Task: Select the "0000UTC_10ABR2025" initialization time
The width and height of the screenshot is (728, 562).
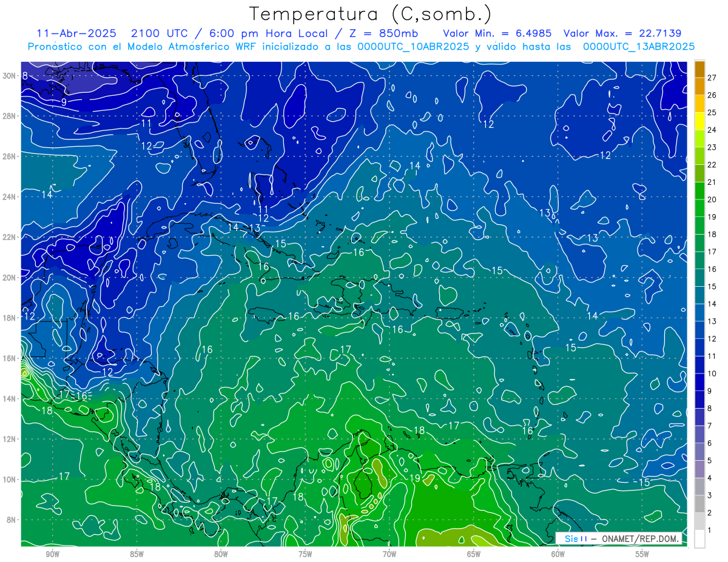Action: tap(413, 46)
